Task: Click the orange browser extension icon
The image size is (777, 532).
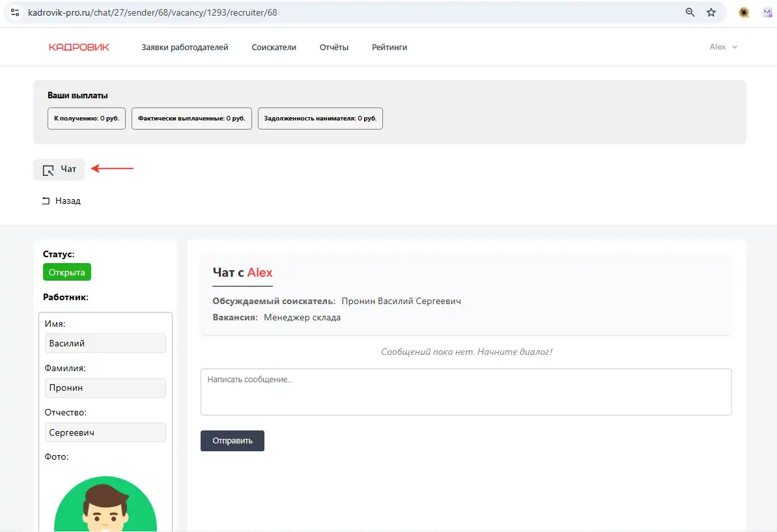Action: point(743,12)
